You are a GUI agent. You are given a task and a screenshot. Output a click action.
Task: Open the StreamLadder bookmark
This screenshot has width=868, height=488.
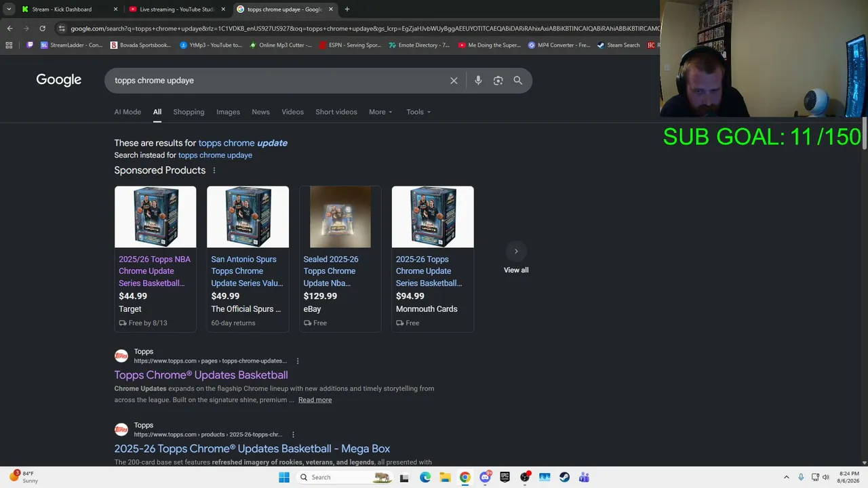[x=71, y=45]
